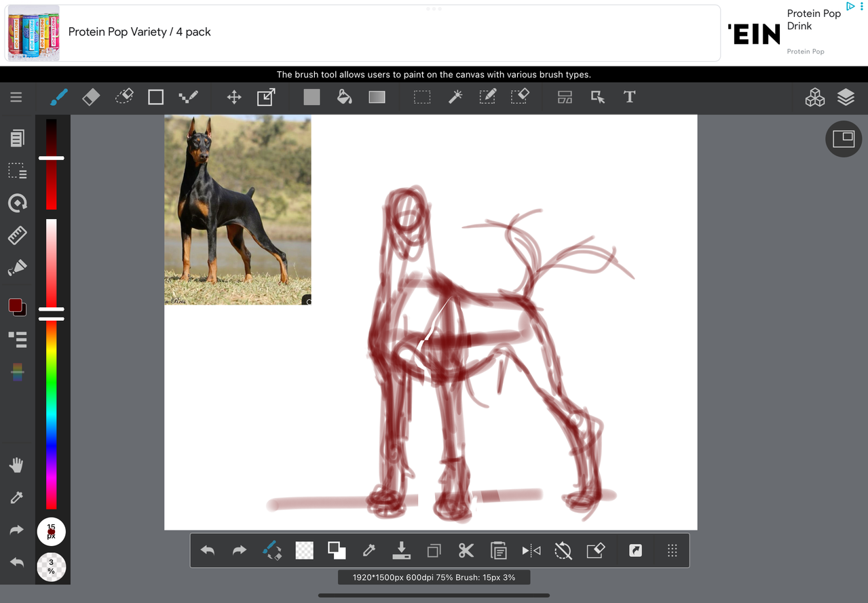Select the dashed lasso eraser tool
868x603 pixels.
tap(124, 97)
